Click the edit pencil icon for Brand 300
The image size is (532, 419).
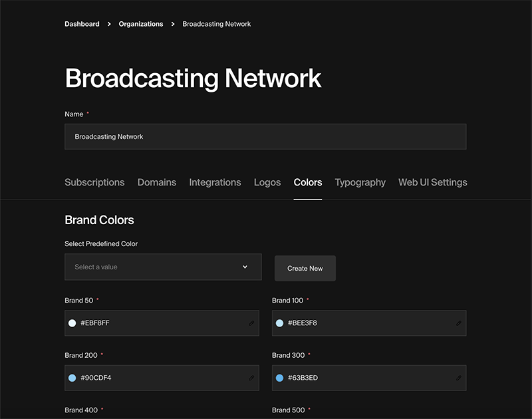point(459,378)
